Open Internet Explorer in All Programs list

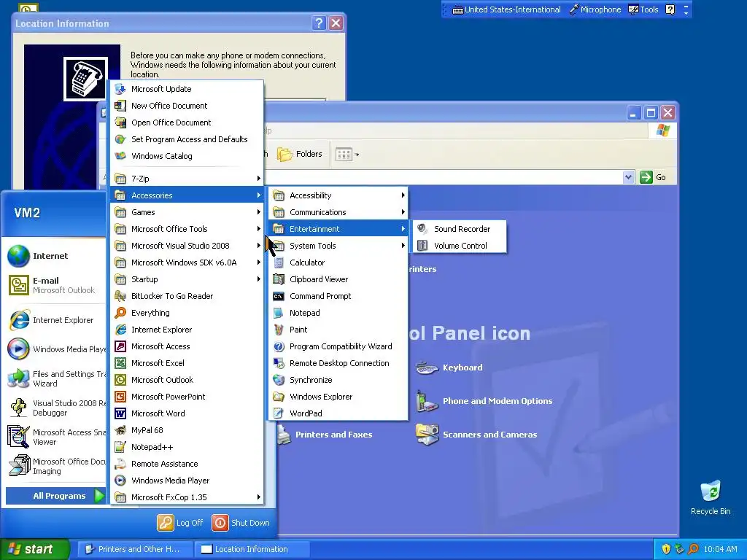point(187,330)
